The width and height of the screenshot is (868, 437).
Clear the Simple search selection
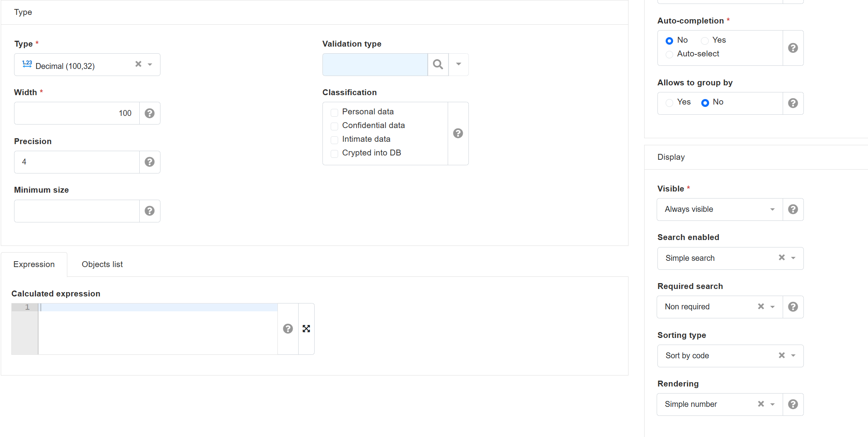click(782, 258)
